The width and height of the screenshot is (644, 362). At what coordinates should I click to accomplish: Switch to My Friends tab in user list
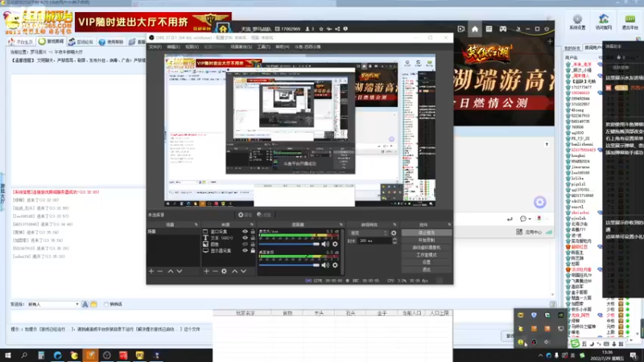[572, 48]
